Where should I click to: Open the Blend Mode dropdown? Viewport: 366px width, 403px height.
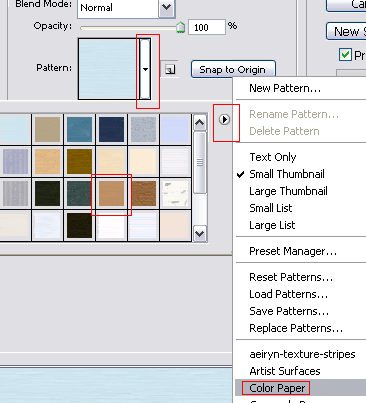point(166,7)
